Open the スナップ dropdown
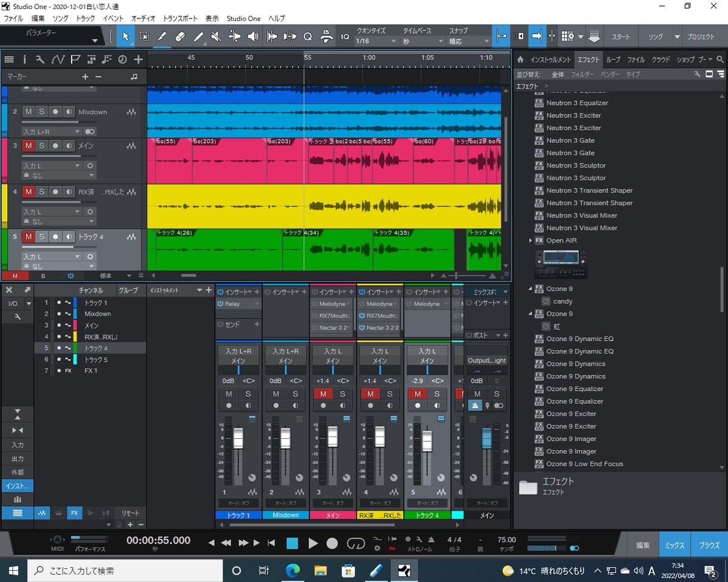This screenshot has height=582, width=728. 470,41
